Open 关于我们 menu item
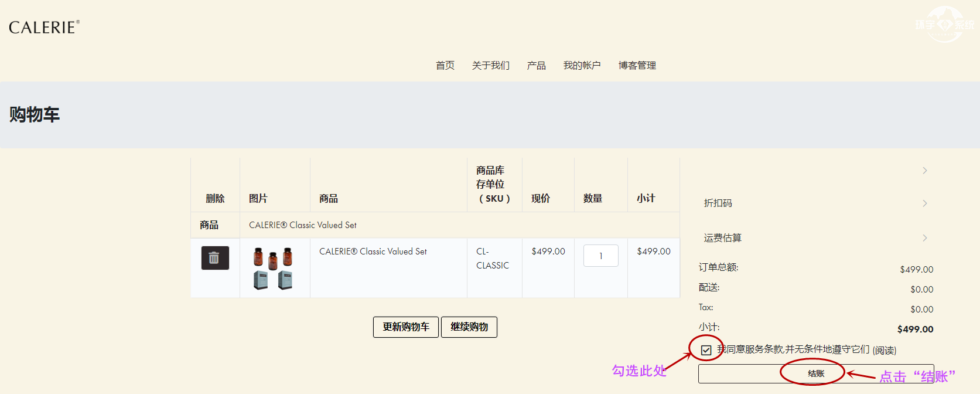The height and width of the screenshot is (394, 980). (491, 65)
